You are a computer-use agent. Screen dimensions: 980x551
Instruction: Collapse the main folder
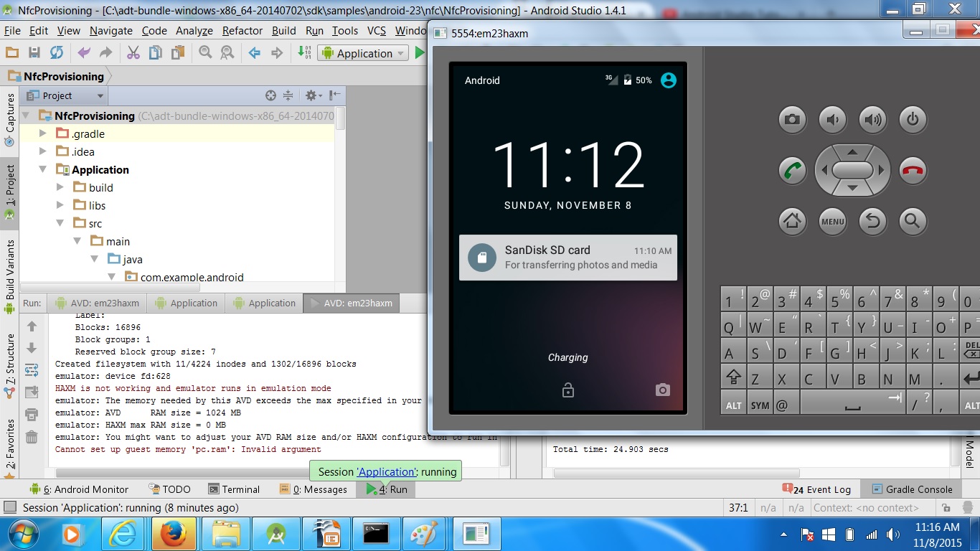(x=77, y=241)
